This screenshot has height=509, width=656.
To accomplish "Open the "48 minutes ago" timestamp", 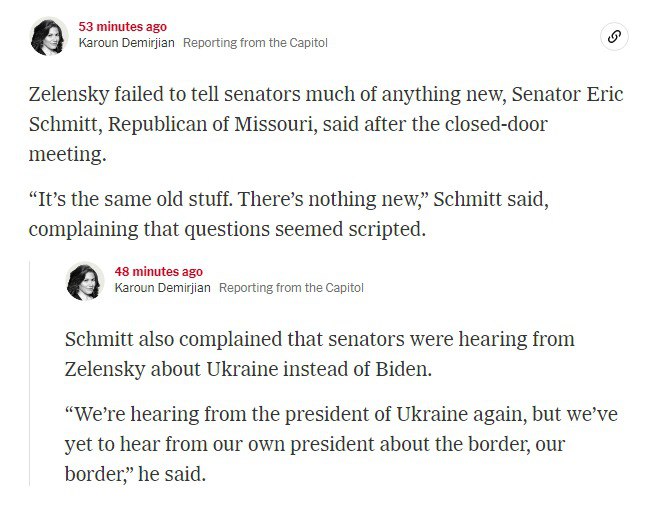I will point(158,272).
